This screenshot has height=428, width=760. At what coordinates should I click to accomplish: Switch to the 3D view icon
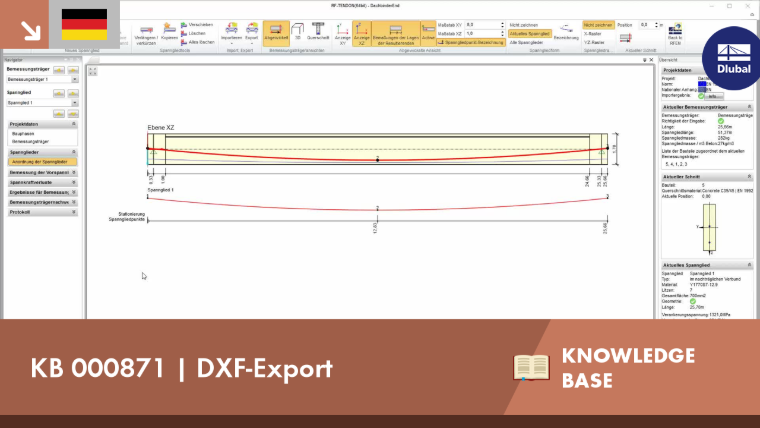click(x=298, y=32)
